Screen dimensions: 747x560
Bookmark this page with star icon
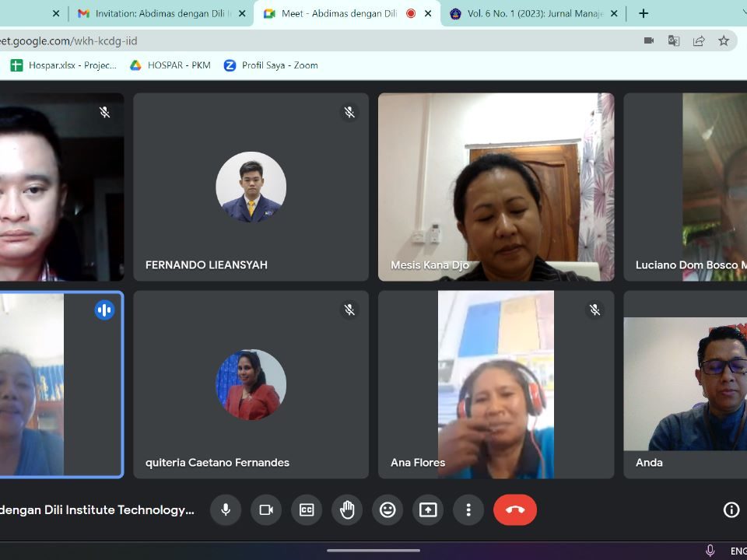(724, 40)
